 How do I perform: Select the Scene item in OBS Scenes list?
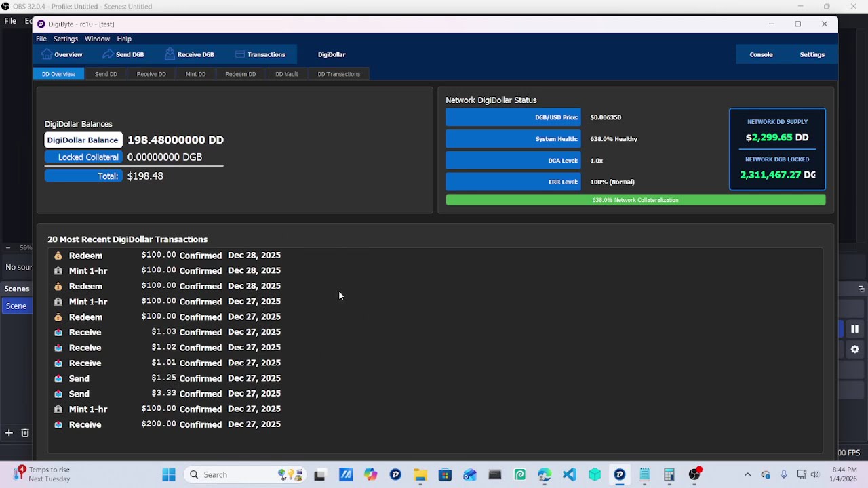(16, 306)
